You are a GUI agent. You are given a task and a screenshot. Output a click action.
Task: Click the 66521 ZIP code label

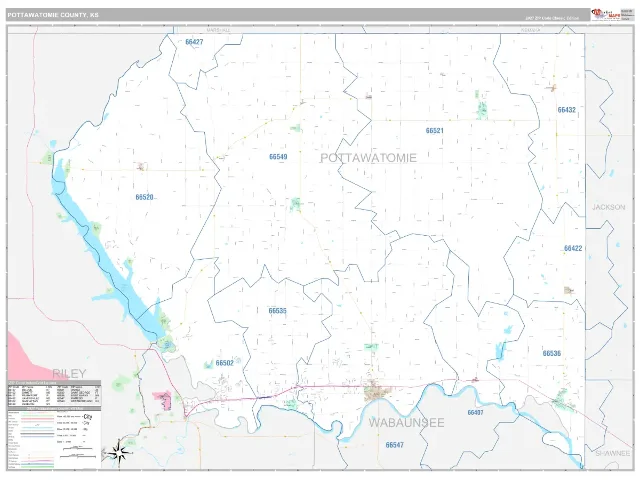435,131
